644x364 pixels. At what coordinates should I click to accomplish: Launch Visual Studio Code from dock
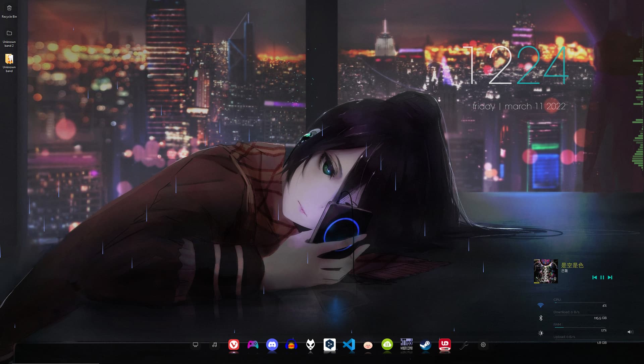click(x=349, y=345)
